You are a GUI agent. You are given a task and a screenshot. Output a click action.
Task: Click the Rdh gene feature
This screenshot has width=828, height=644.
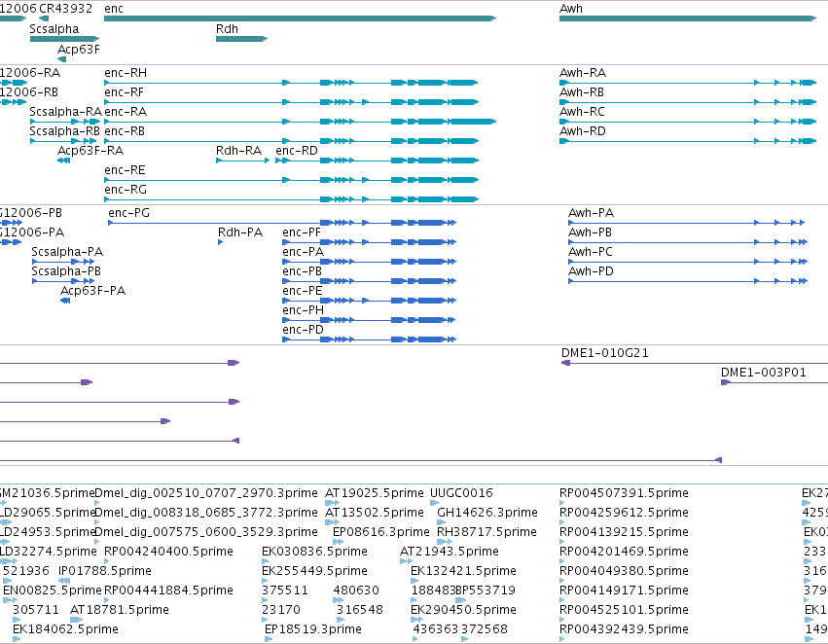242,39
